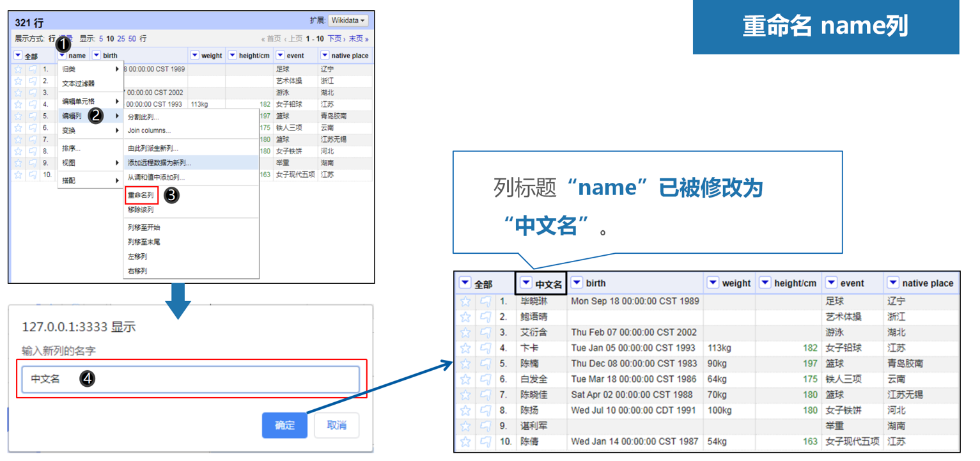The width and height of the screenshot is (980, 461).
Task: Star row 3 艾衍含 in the 中文名 table
Action: click(465, 332)
